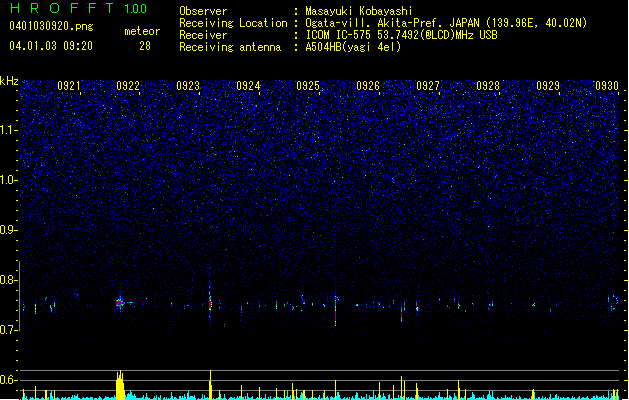Click the observer name Masayuki Kobayashi
This screenshot has width=629, height=400.
tap(359, 11)
